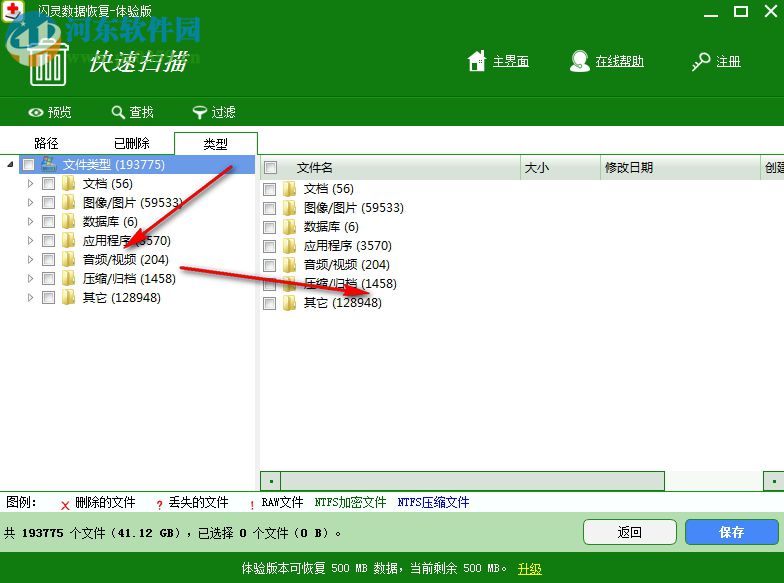Switch to the 已删除 tab
This screenshot has width=784, height=583.
tap(132, 144)
